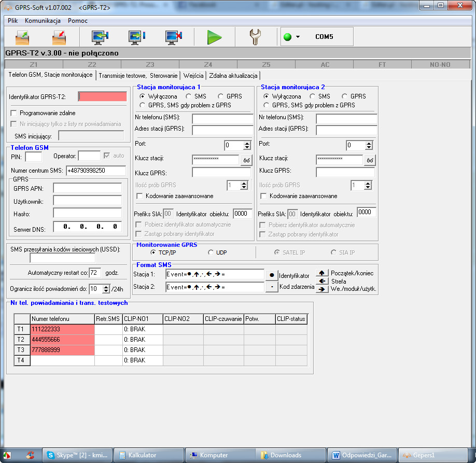Select GPRS radio for Stacja monitorująca 1

coord(221,96)
